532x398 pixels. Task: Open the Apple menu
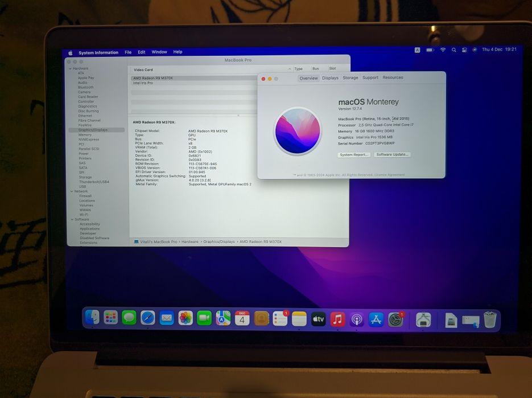[71, 53]
